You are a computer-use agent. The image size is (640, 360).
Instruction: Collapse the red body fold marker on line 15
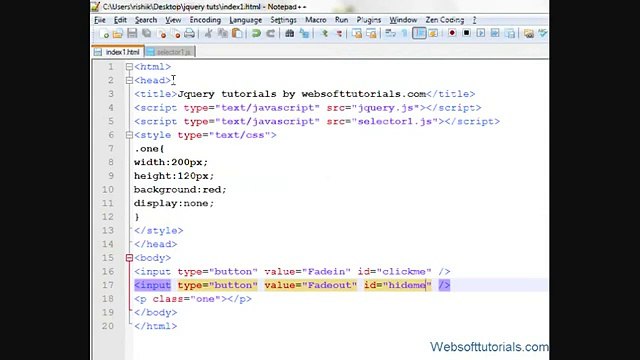(x=129, y=258)
